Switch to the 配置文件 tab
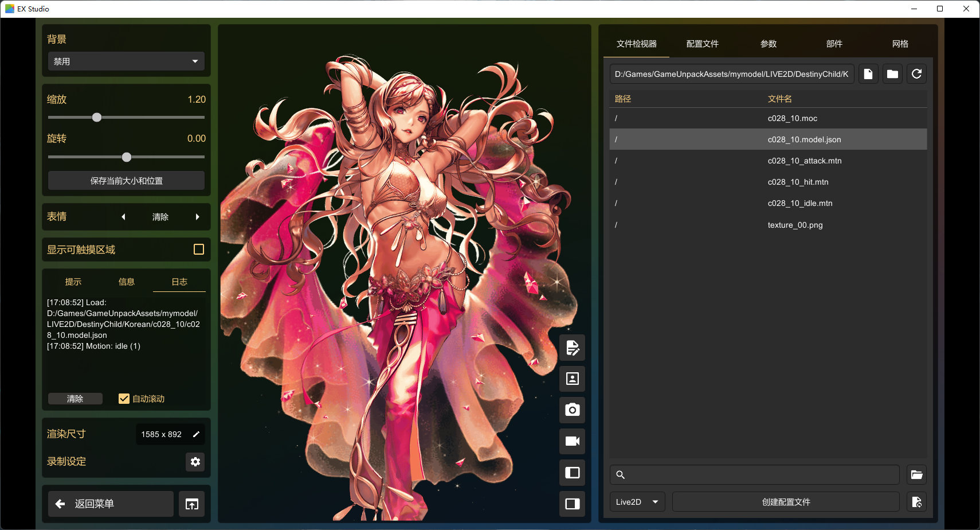980x530 pixels. [x=702, y=44]
